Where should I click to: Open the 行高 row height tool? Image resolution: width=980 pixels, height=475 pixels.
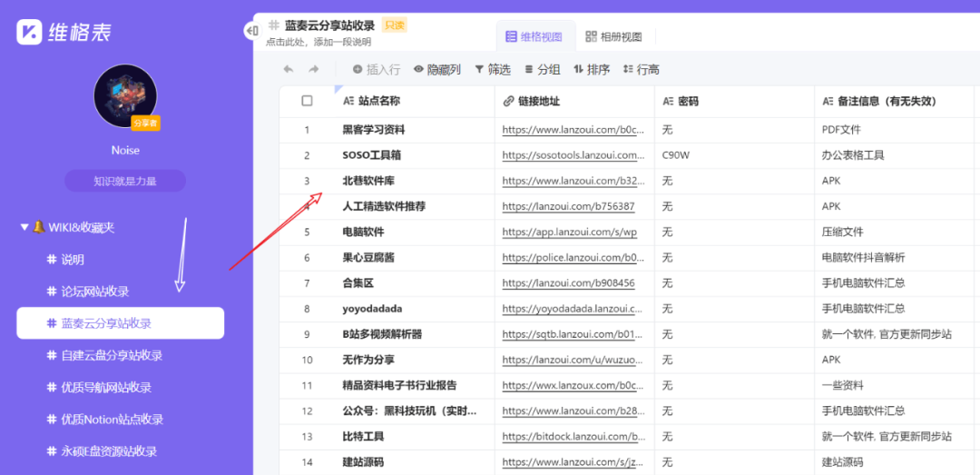[x=642, y=69]
